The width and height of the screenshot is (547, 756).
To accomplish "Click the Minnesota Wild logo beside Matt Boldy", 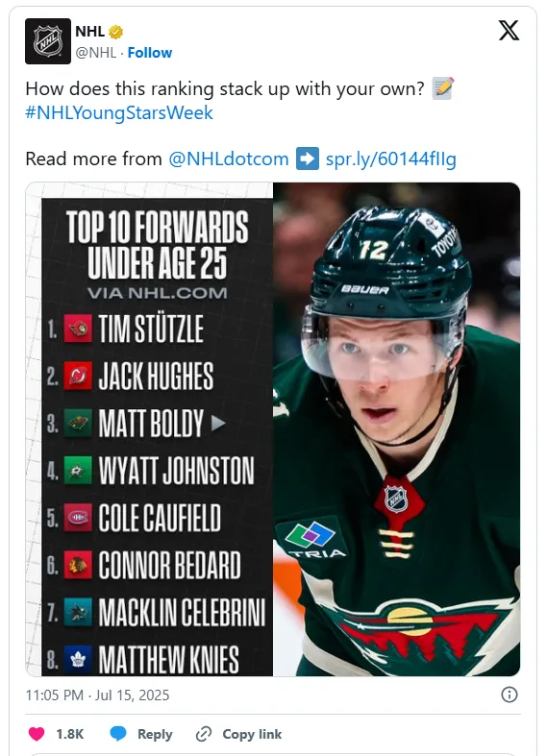I will pyautogui.click(x=78, y=424).
